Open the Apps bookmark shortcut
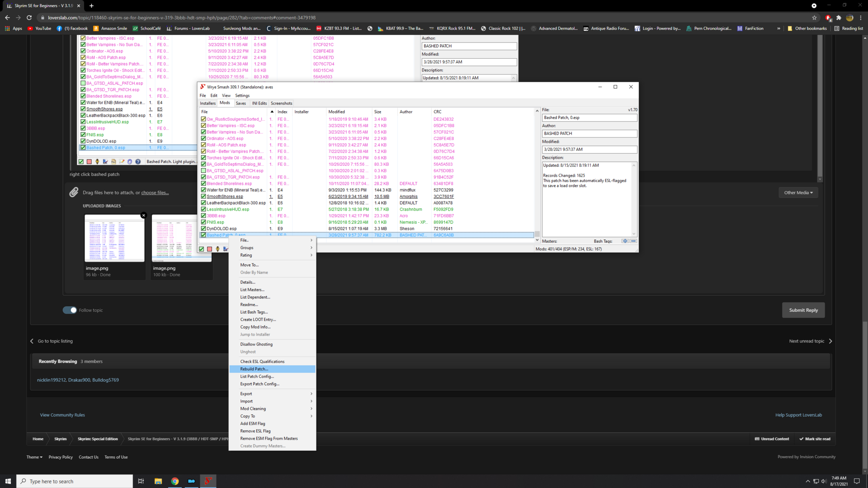 point(13,28)
